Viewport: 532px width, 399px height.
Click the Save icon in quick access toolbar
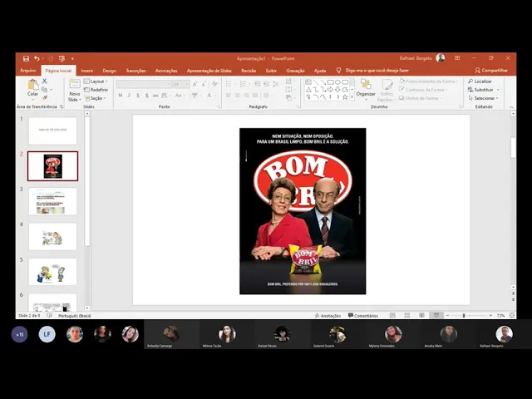point(26,59)
